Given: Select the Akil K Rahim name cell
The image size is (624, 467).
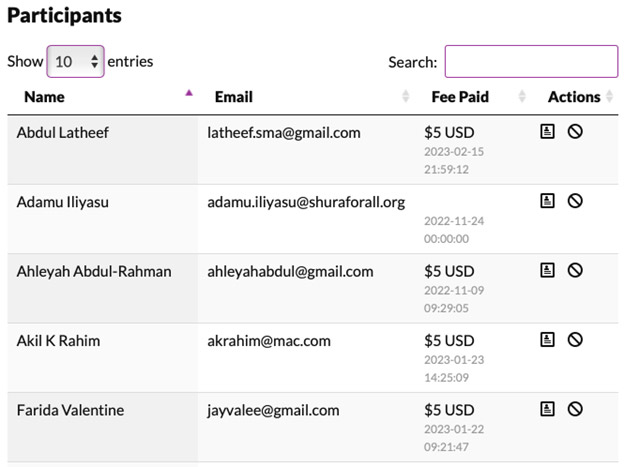Looking at the screenshot, I should pos(58,341).
